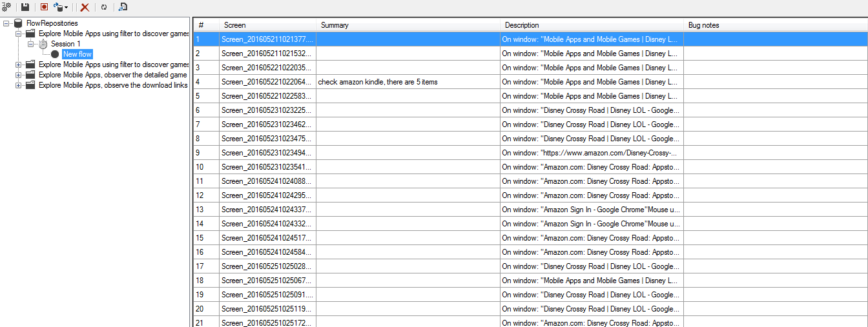This screenshot has width=868, height=327.
Task: Sort by the Screen column header
Action: (x=267, y=25)
